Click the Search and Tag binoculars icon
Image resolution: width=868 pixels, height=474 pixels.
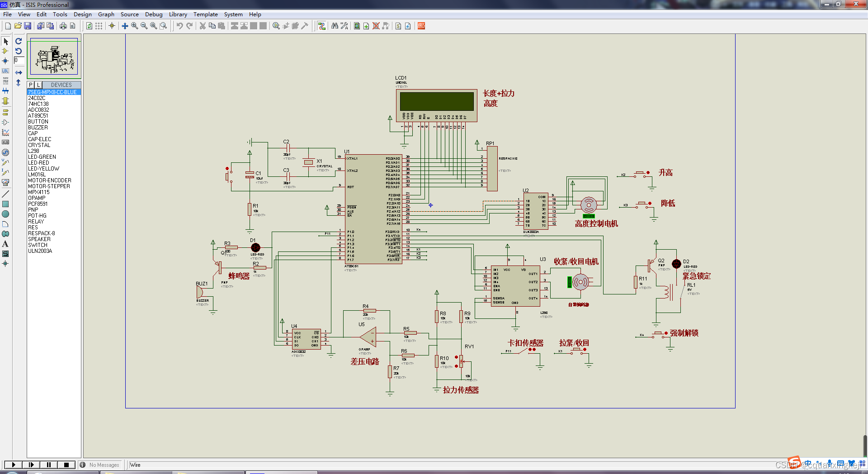335,26
